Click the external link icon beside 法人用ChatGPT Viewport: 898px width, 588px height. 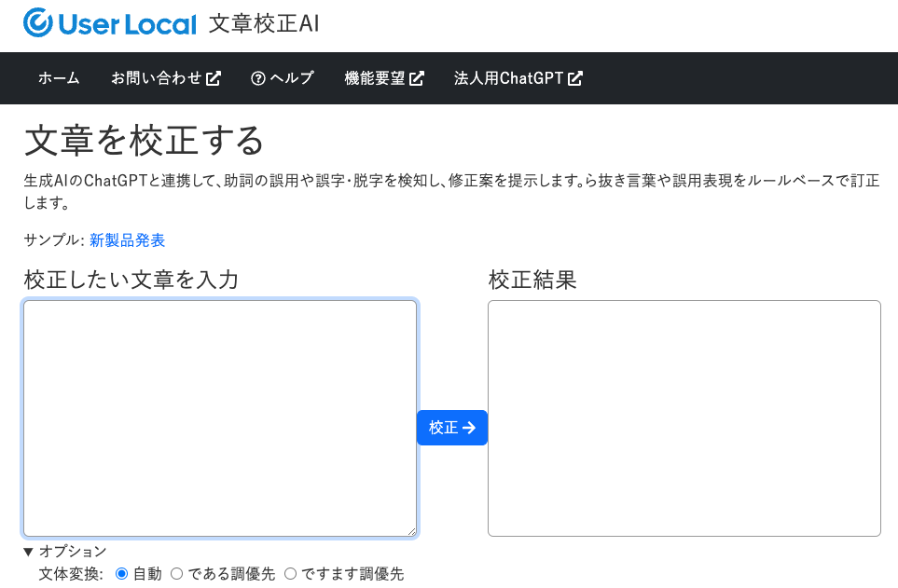click(x=576, y=78)
